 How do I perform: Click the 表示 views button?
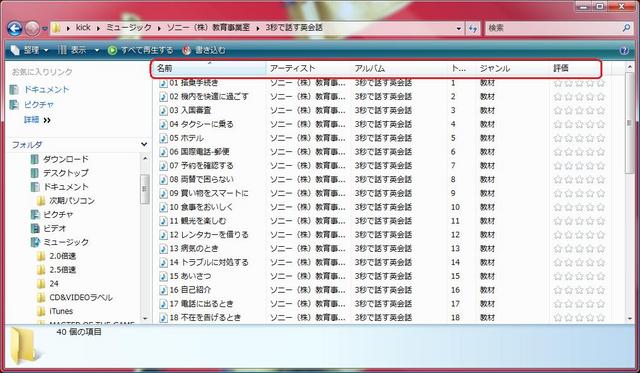coord(73,50)
